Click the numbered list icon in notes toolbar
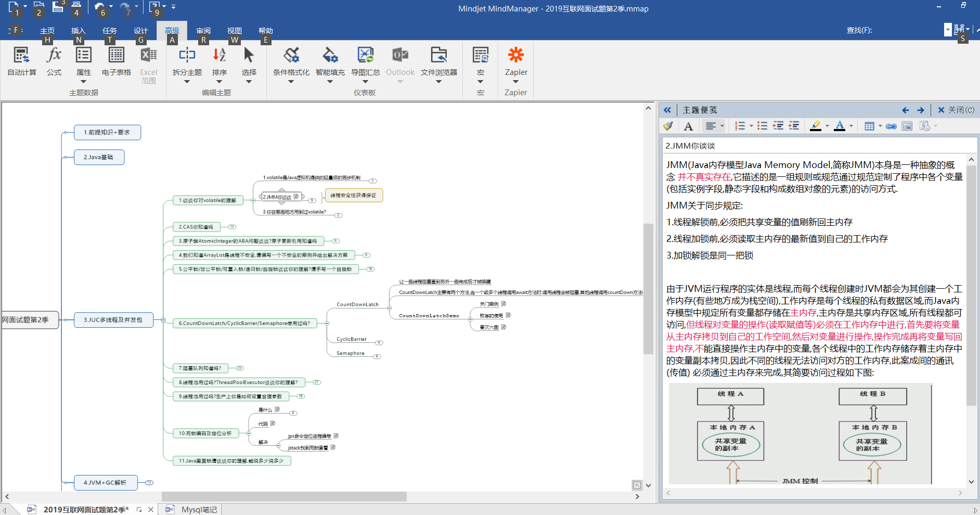The image size is (980, 515). (740, 126)
